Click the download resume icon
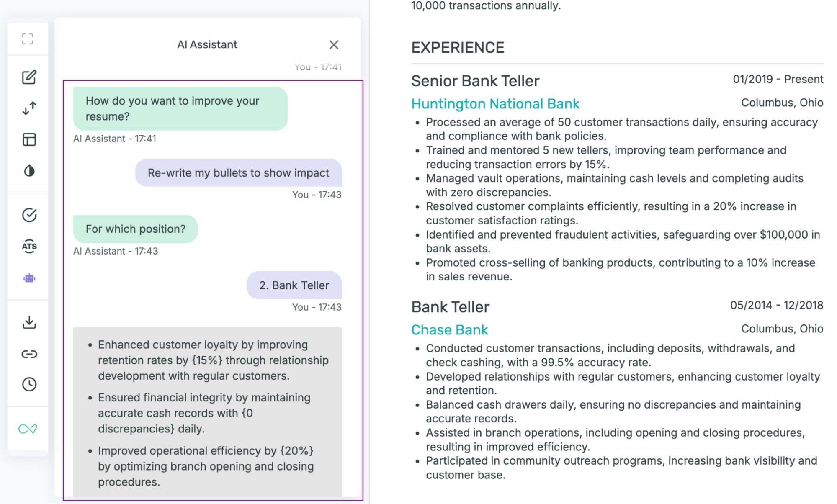837x504 pixels. [x=29, y=322]
